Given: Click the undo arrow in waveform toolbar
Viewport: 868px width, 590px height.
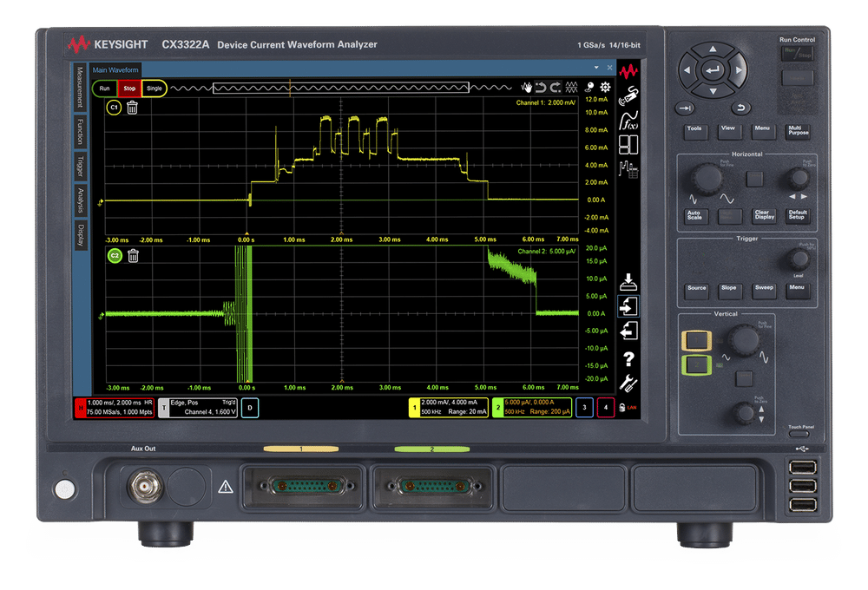Looking at the screenshot, I should point(541,88).
